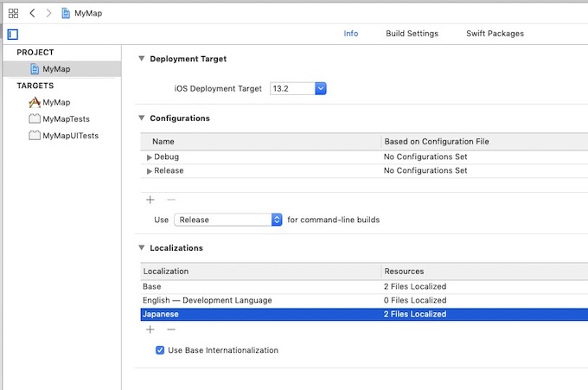Open the Release command-line builds popup
Screen dimensions: 588x390
click(x=228, y=220)
